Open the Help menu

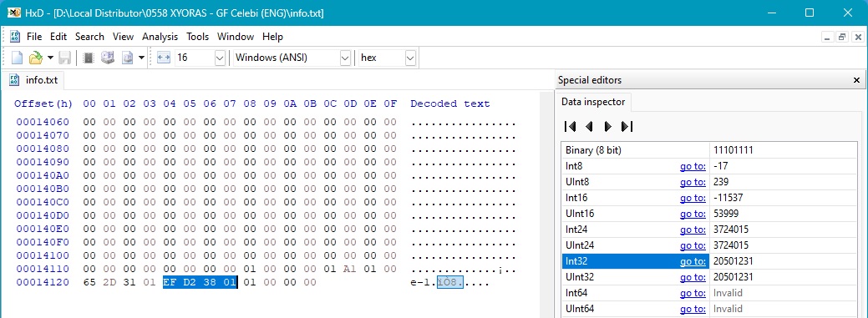coord(272,37)
